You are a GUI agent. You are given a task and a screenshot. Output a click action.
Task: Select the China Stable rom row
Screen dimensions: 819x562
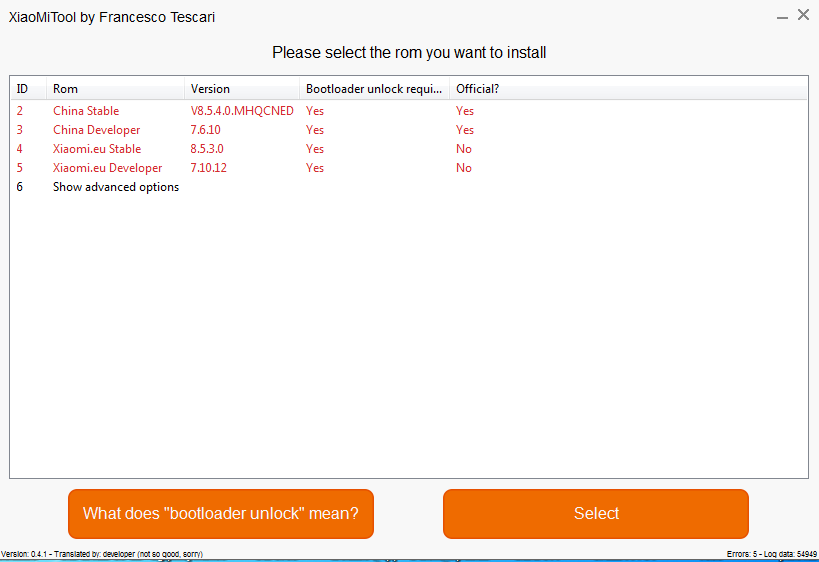409,111
